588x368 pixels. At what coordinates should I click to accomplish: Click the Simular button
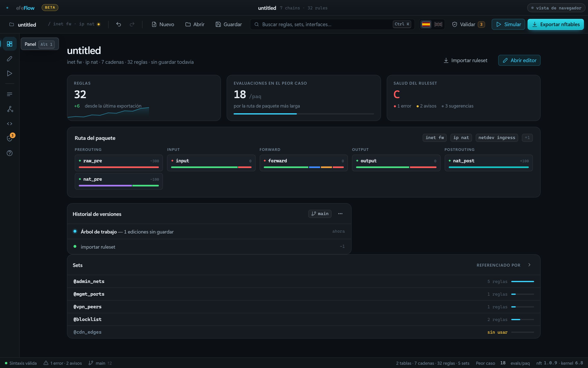point(508,24)
